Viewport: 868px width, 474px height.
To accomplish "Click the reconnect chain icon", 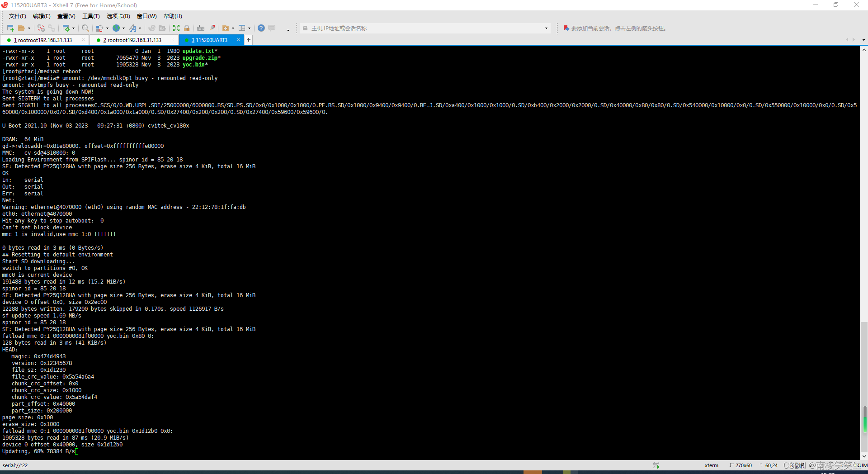I will tap(52, 28).
